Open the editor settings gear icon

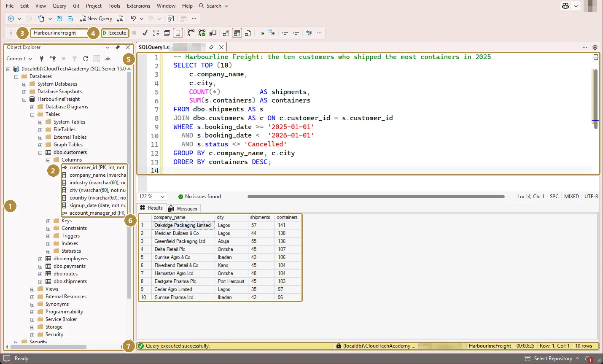pyautogui.click(x=595, y=47)
